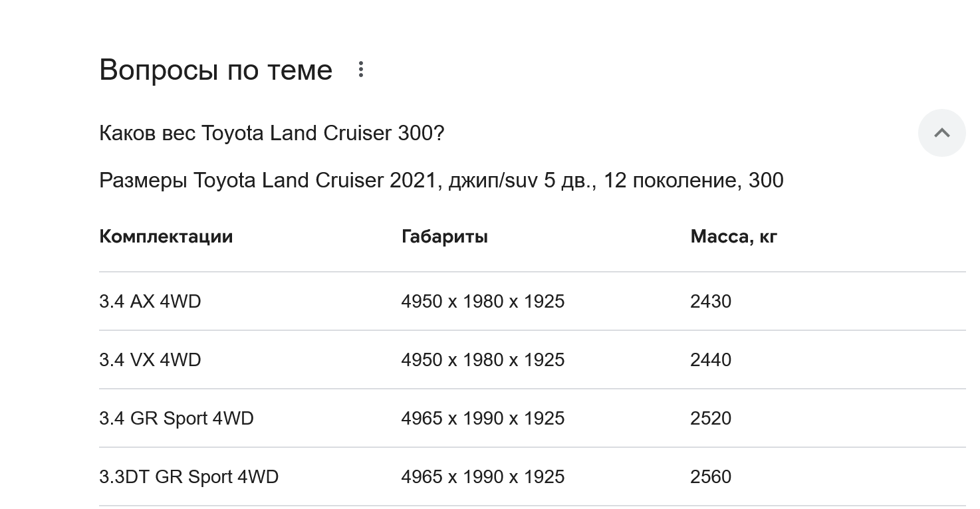Collapse the Land Cruiser 300 weight answer
This screenshot has height=509, width=980.
coord(941,133)
